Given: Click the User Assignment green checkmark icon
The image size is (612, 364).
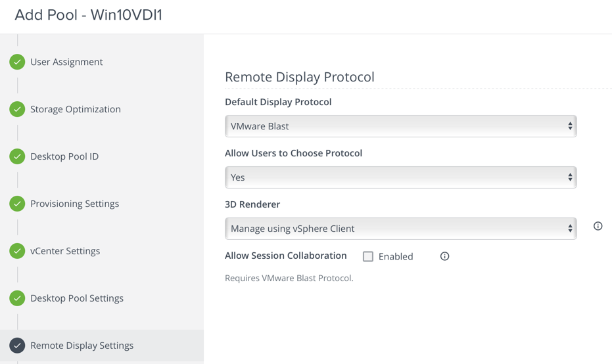Looking at the screenshot, I should pos(17,62).
